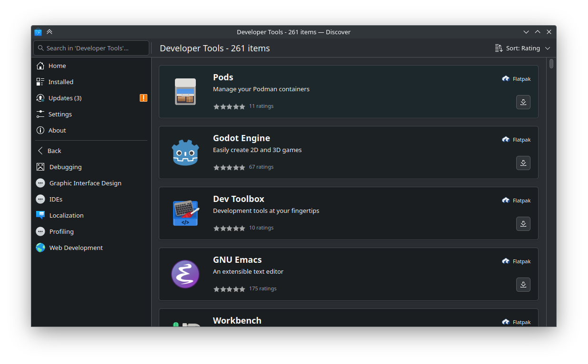Image resolution: width=588 pixels, height=364 pixels.
Task: Click the Flatpak source badge on GNU Emacs
Action: click(x=516, y=261)
